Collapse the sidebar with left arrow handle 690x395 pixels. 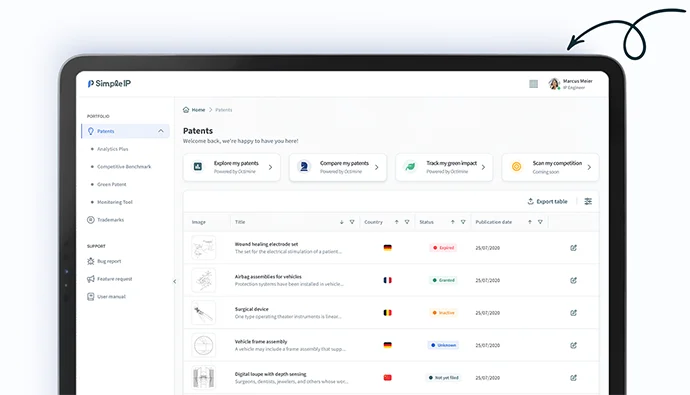pos(175,282)
